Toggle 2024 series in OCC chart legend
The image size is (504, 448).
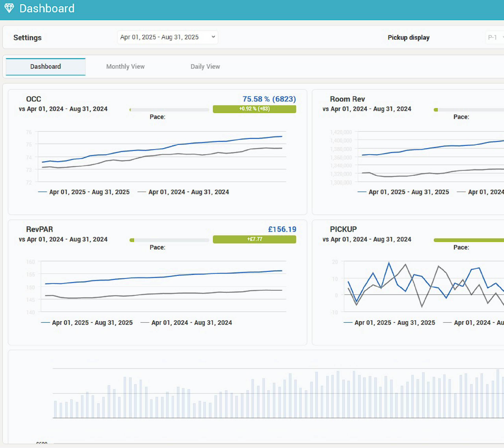(x=183, y=192)
